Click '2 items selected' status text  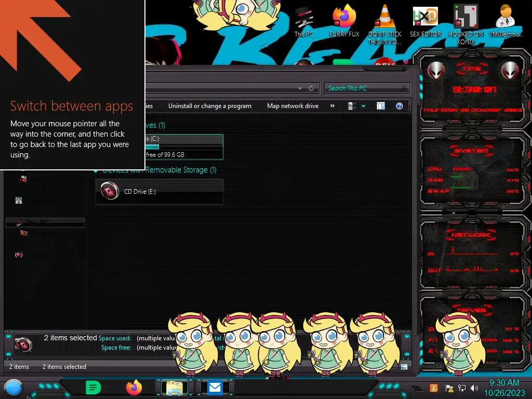tap(64, 367)
